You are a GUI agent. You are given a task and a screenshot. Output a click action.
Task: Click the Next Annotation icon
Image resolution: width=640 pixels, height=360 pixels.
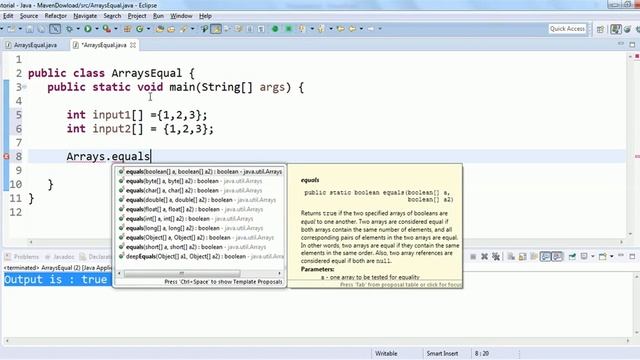point(302,29)
